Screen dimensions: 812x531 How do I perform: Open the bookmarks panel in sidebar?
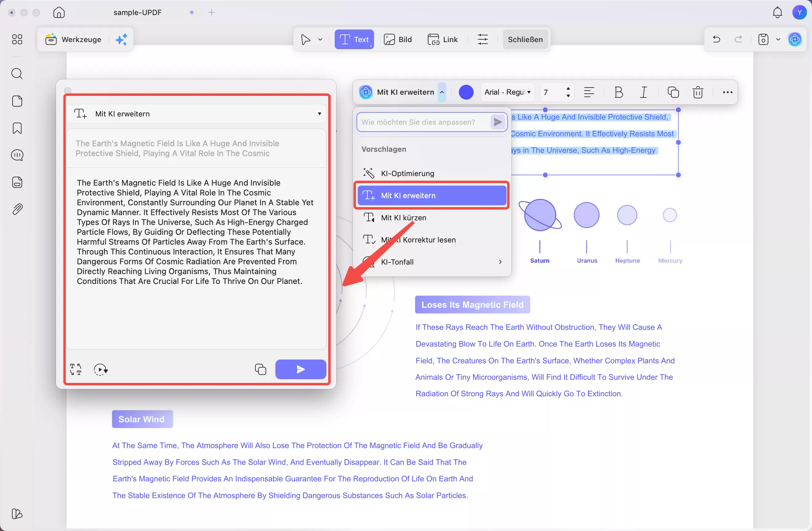17,128
